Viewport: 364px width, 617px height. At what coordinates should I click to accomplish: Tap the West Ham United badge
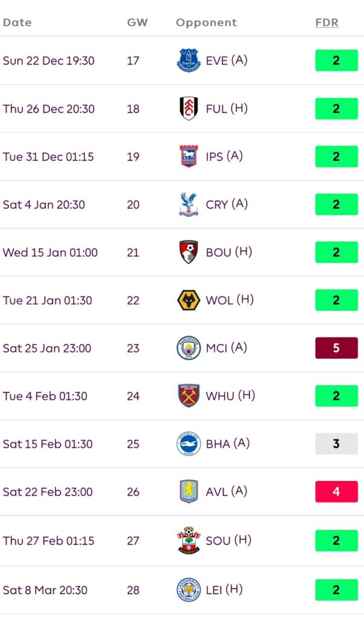click(x=189, y=396)
